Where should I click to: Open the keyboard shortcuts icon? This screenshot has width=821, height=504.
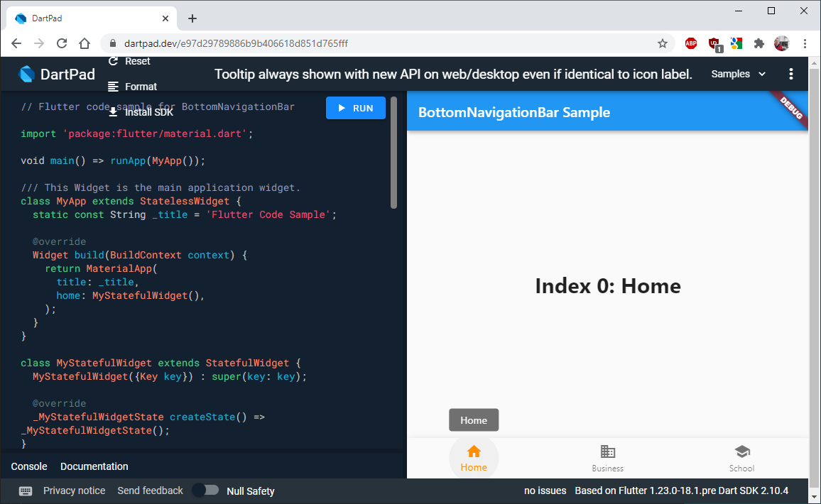tap(26, 491)
